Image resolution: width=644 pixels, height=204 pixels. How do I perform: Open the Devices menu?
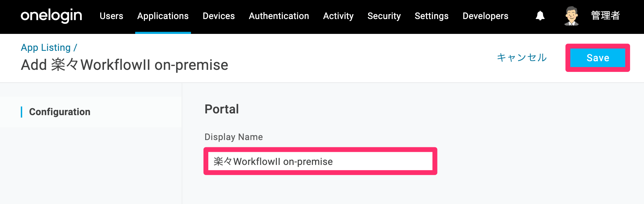(219, 16)
